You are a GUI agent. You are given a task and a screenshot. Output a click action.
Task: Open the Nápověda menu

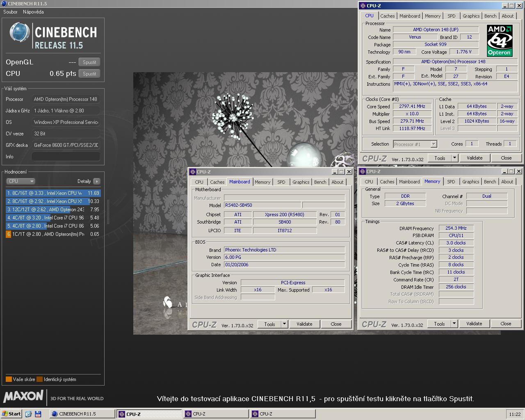pyautogui.click(x=33, y=12)
